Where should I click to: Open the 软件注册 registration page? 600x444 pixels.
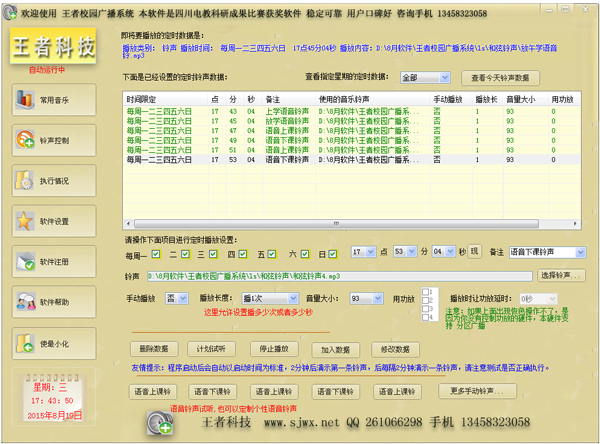50,262
